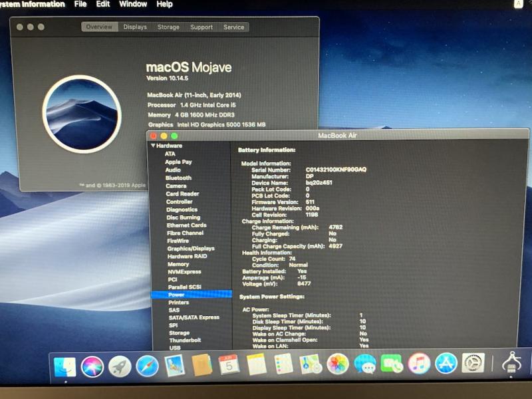This screenshot has width=532, height=399.
Task: Select Graphics/Displays in the sidebar
Action: pyautogui.click(x=191, y=249)
